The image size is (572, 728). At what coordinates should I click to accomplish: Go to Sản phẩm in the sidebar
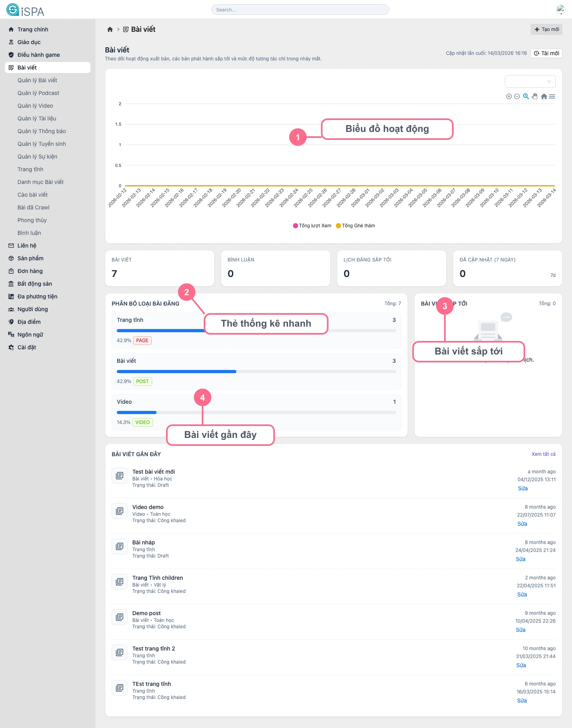pyautogui.click(x=30, y=258)
